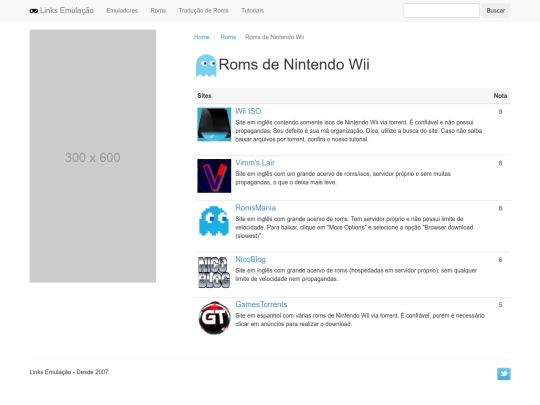This screenshot has width=540, height=405.
Task: Click the blue ghost icon beside page title
Action: pos(206,65)
